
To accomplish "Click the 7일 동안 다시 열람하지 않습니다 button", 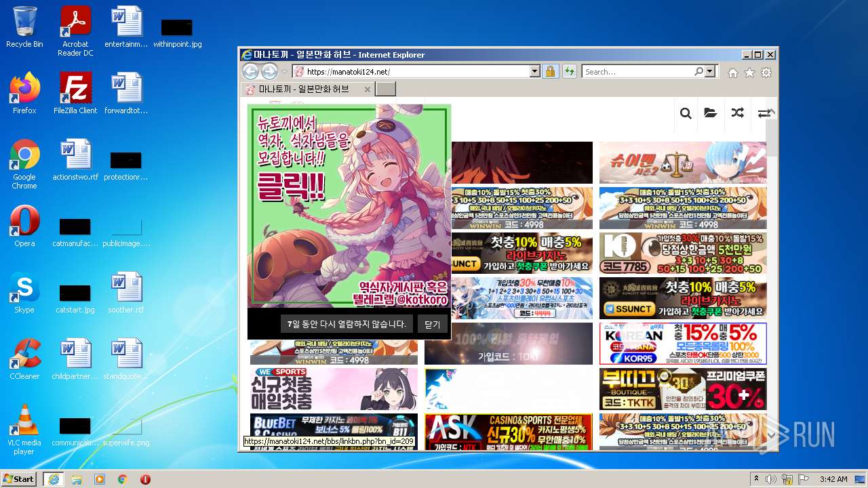I will click(x=346, y=324).
